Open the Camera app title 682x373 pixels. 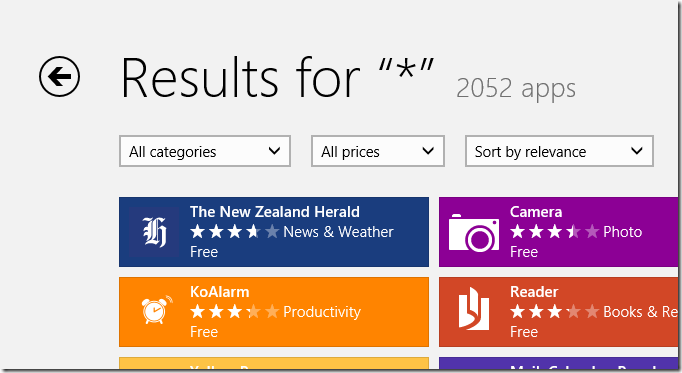tap(536, 212)
